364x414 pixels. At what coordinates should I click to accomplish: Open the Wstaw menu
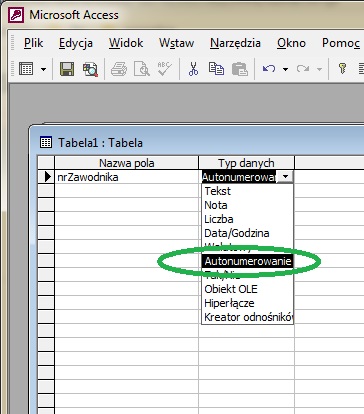click(x=176, y=43)
